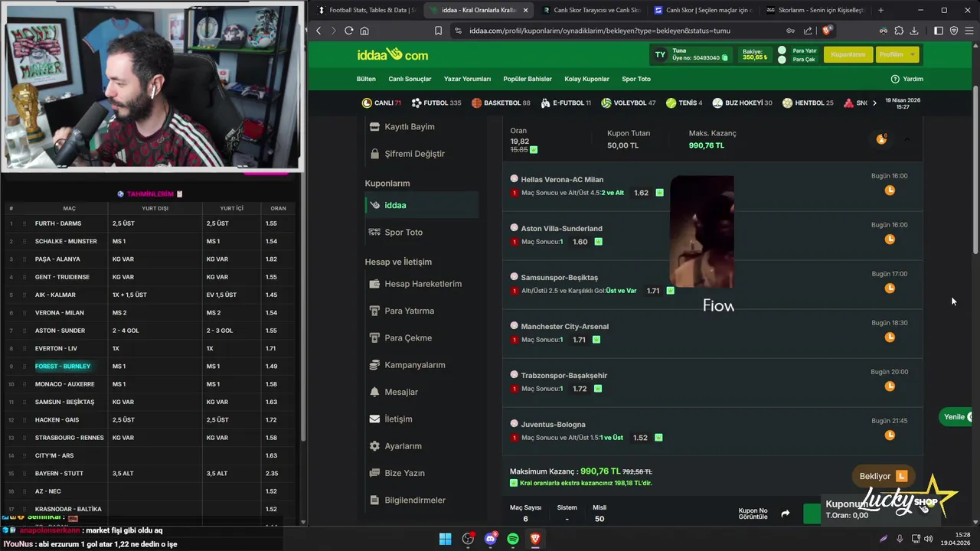This screenshot has height=551, width=980.
Task: Click the clock icon for Samsunspor-Beşiktaş
Action: (x=890, y=289)
